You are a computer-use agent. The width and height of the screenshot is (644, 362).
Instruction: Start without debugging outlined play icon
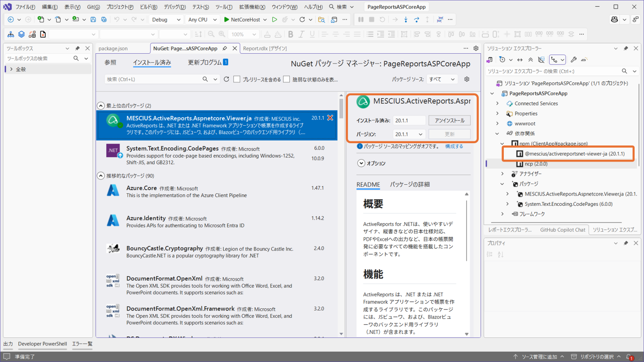click(275, 20)
